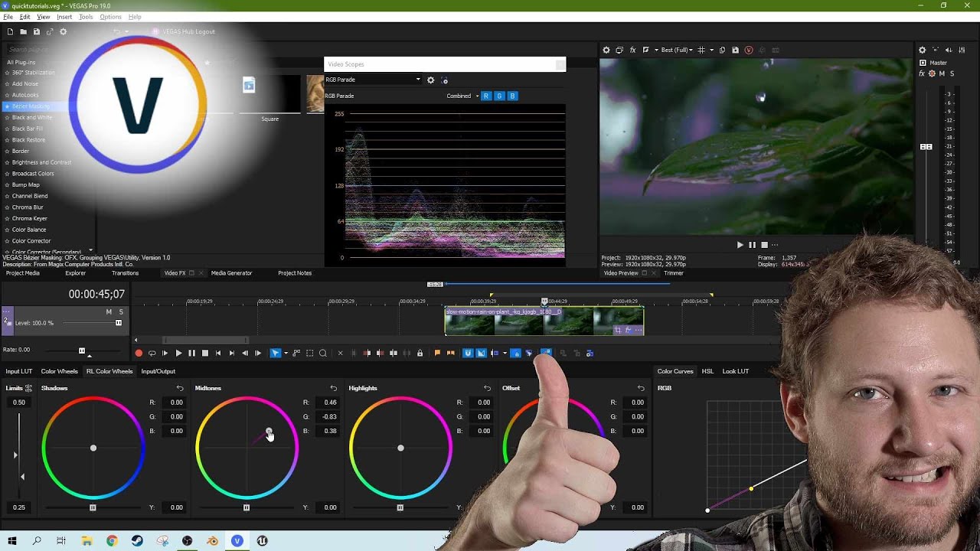Save the project with the disk icon
This screenshot has width=980, height=551.
click(x=36, y=31)
